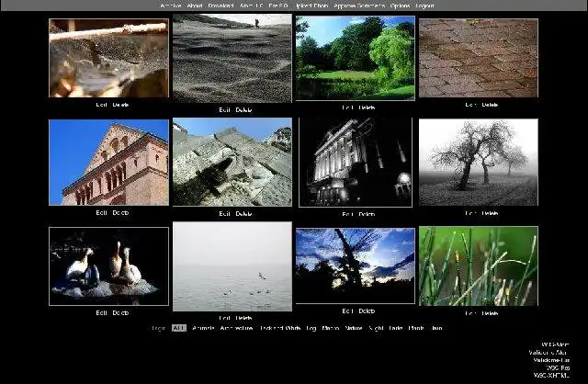Filter photos by Architecture tag
588x384 pixels.
coord(237,328)
